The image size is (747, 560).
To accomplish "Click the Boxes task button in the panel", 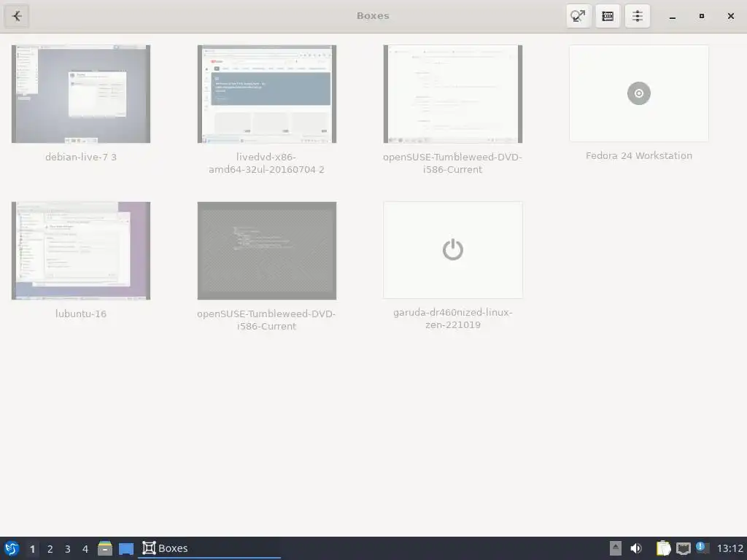I will coord(209,548).
